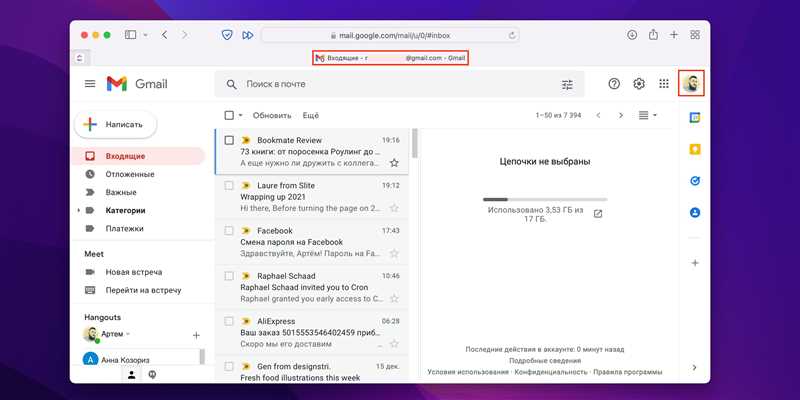Viewport: 800px width, 400px height.
Task: Open Safari downloads icon
Action: click(x=632, y=35)
